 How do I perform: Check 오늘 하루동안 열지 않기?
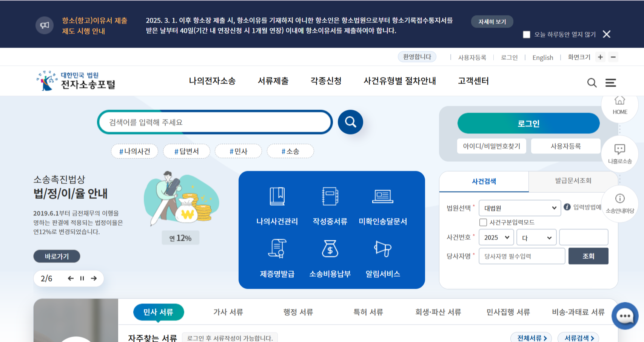pos(526,34)
